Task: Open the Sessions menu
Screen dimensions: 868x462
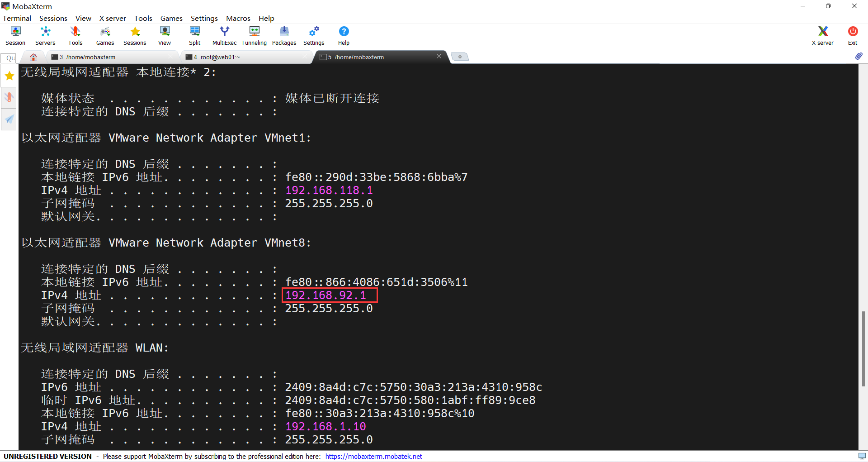Action: 53,18
